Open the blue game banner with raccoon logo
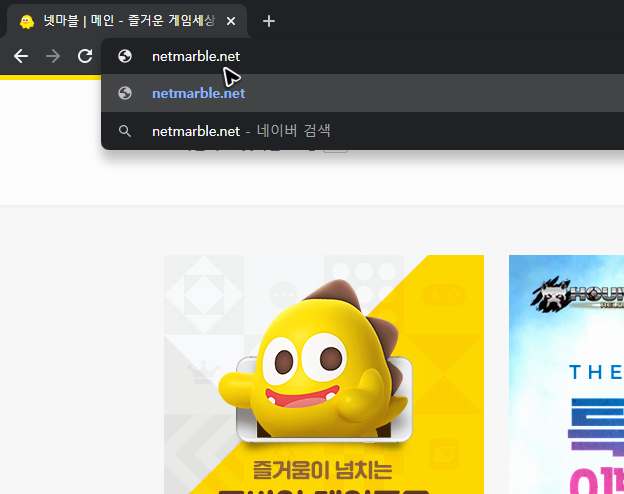This screenshot has height=494, width=624. pos(566,374)
